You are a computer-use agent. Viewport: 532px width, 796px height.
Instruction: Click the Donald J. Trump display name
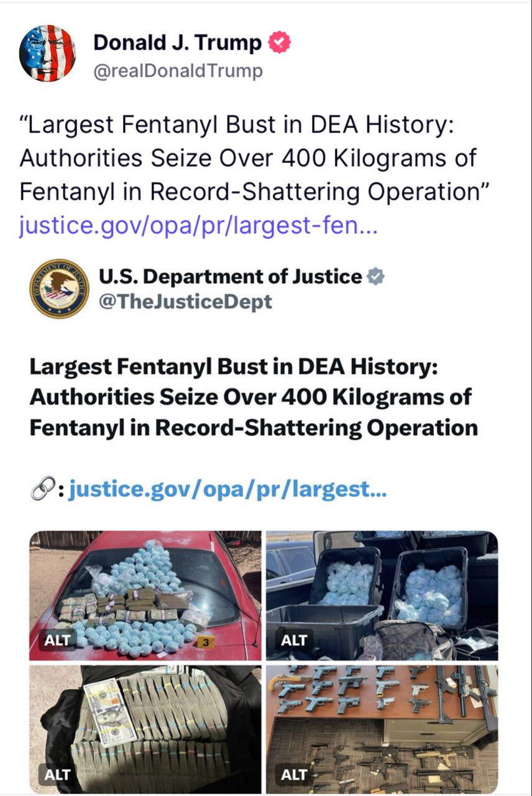coord(178,43)
